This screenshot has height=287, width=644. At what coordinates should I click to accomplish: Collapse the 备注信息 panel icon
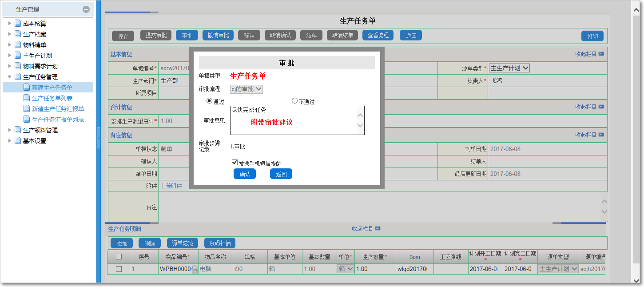(600, 135)
